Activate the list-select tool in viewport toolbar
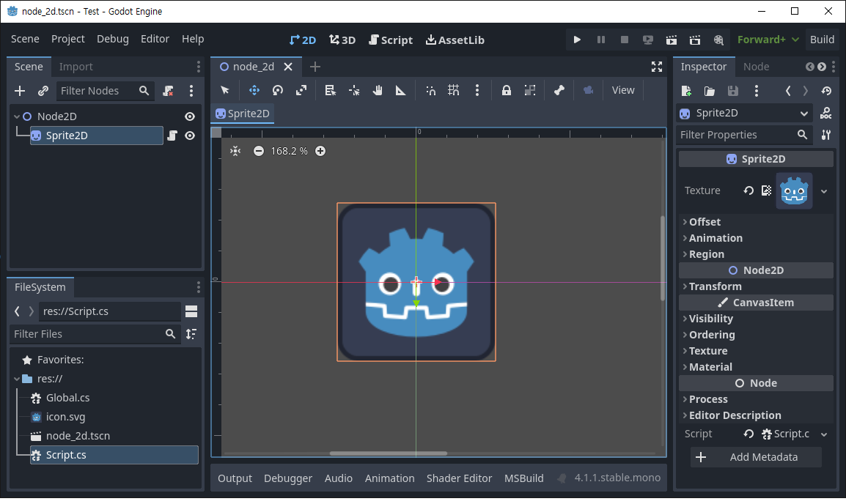This screenshot has height=504, width=846. point(330,91)
